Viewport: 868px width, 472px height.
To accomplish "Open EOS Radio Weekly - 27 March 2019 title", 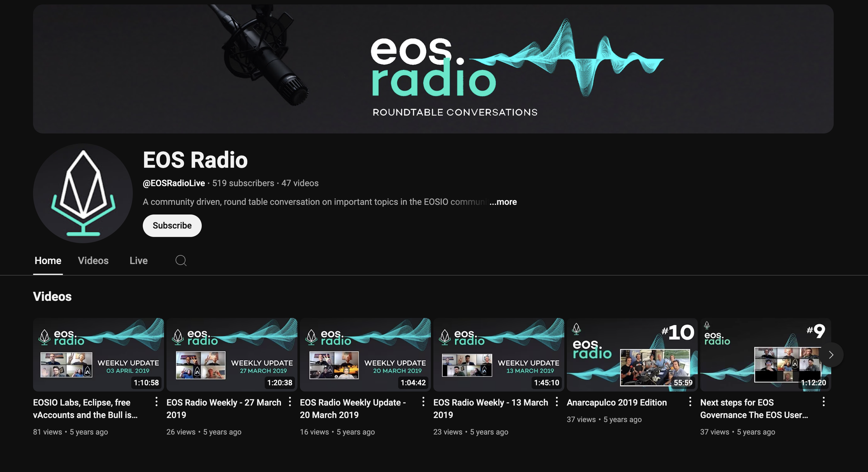I will (x=224, y=409).
